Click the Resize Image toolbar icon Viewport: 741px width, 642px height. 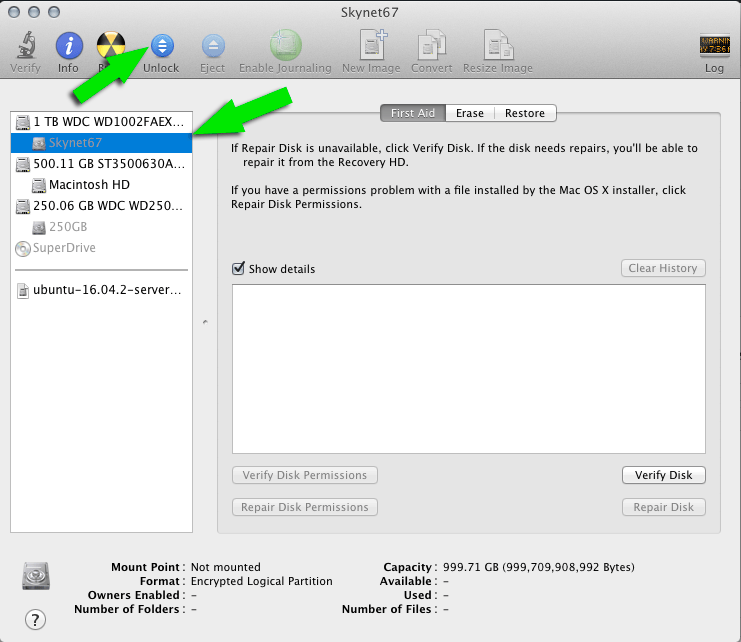(x=498, y=45)
